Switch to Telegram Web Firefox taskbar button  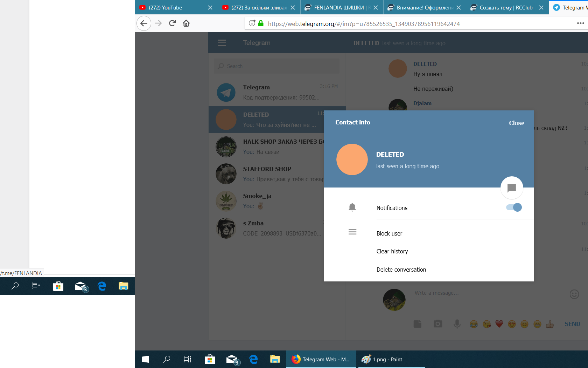(321, 359)
